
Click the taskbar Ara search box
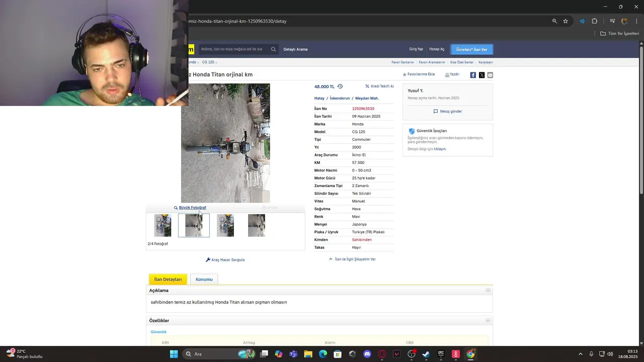[219, 354]
